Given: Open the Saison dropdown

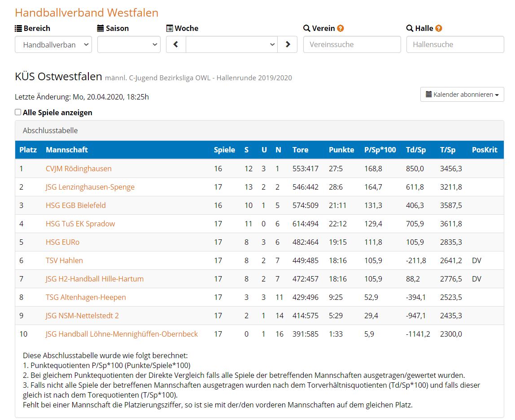Looking at the screenshot, I should [129, 44].
